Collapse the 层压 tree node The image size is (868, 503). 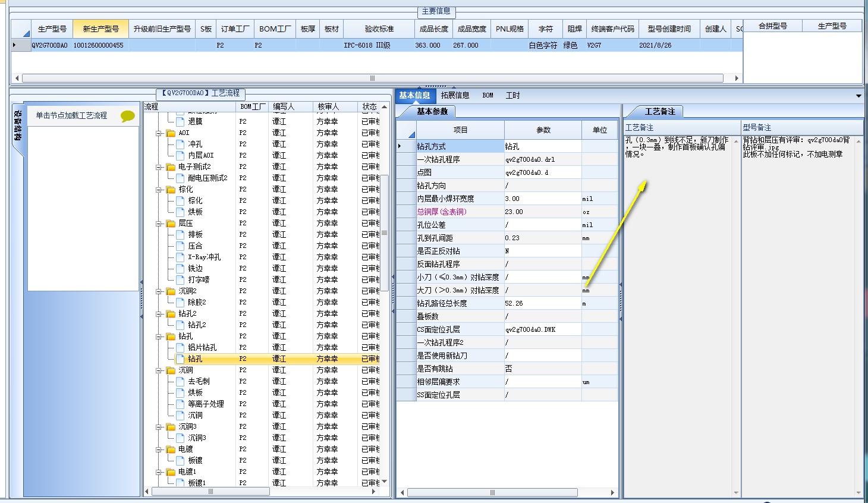[159, 223]
